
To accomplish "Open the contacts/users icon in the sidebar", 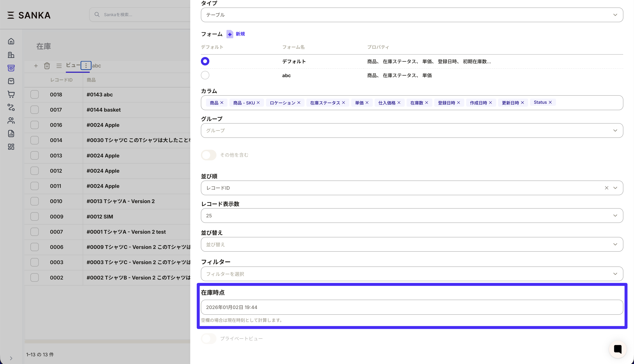I will 11,121.
